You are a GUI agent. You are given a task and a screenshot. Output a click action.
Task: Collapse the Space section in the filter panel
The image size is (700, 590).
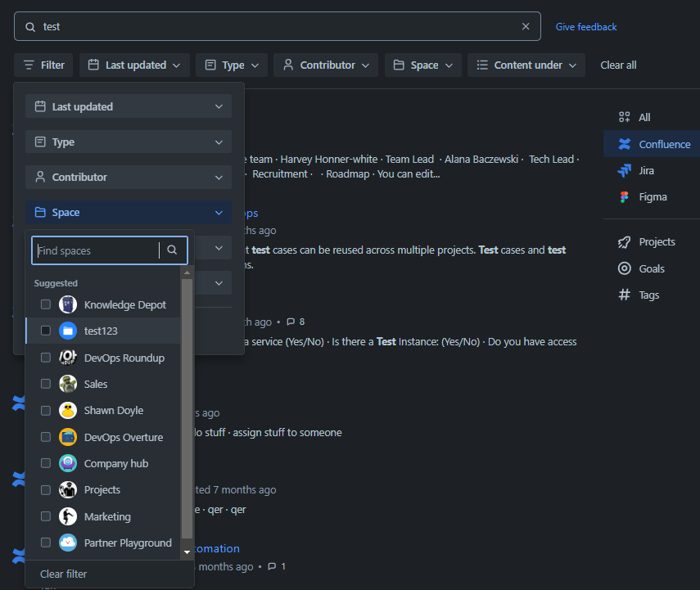tap(128, 213)
